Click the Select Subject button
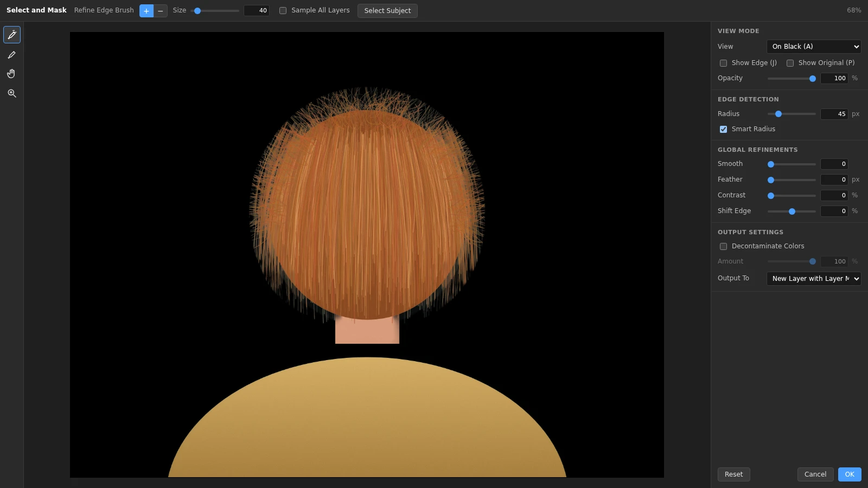Screen dimensions: 868x488 387,11
